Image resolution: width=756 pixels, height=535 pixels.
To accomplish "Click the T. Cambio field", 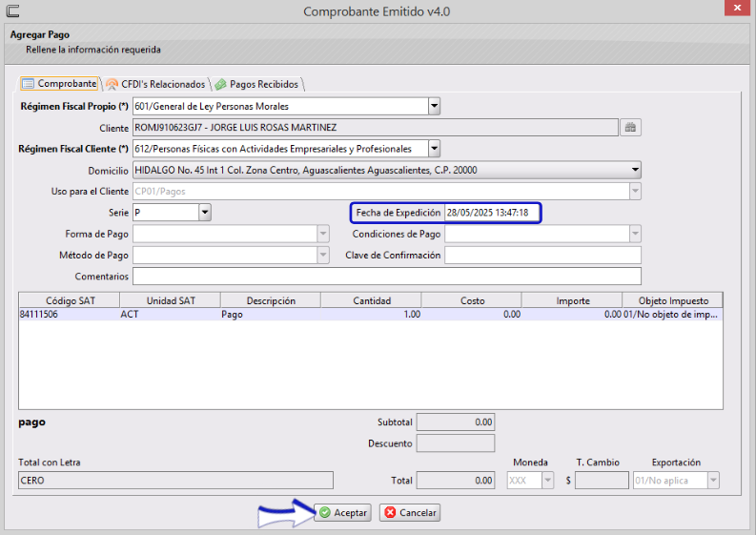I will [x=602, y=481].
